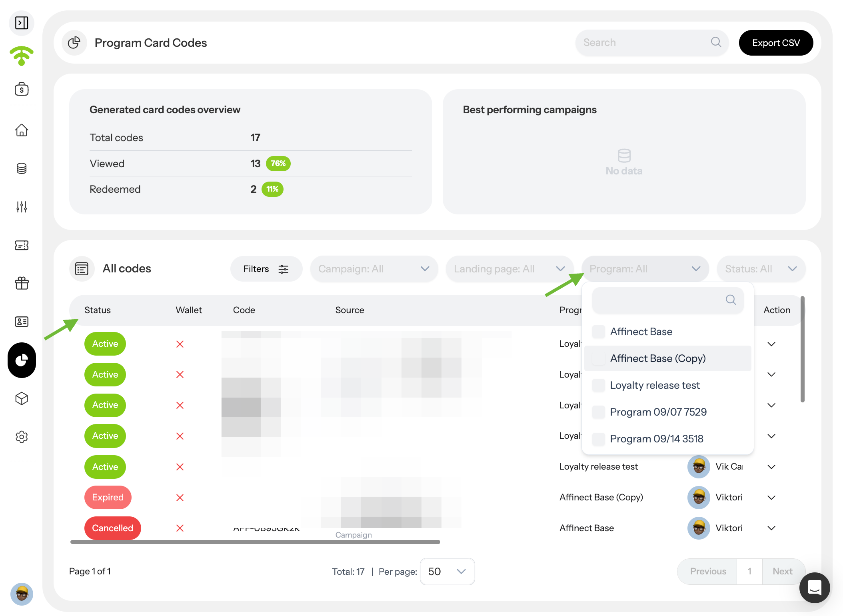This screenshot has height=616, width=843.
Task: Collapse the Program: All dropdown
Action: tap(645, 269)
